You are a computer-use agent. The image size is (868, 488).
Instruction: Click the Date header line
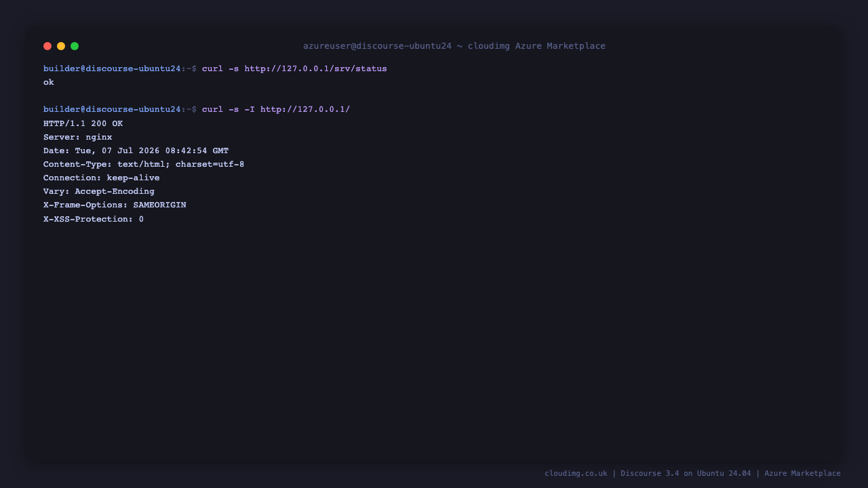pos(136,151)
